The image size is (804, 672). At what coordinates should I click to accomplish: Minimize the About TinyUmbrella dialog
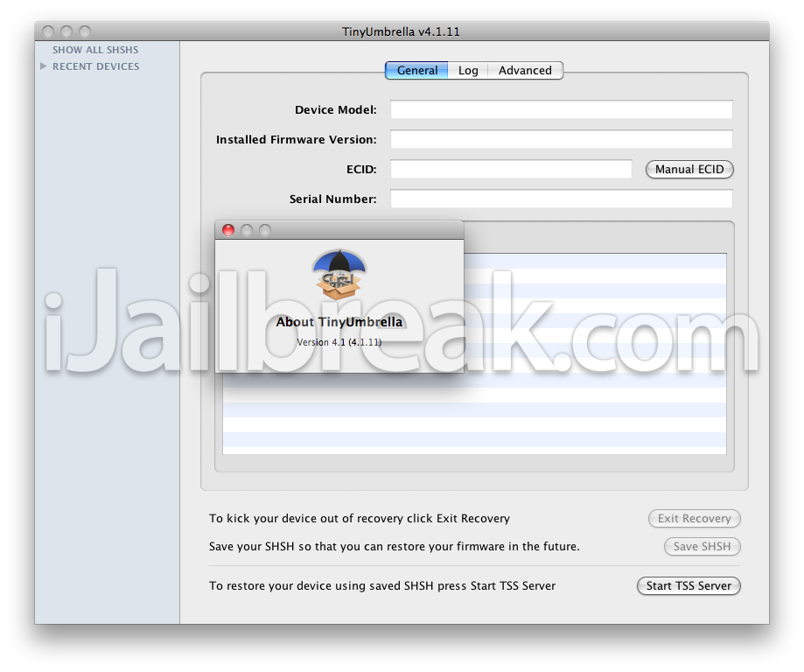pos(247,230)
